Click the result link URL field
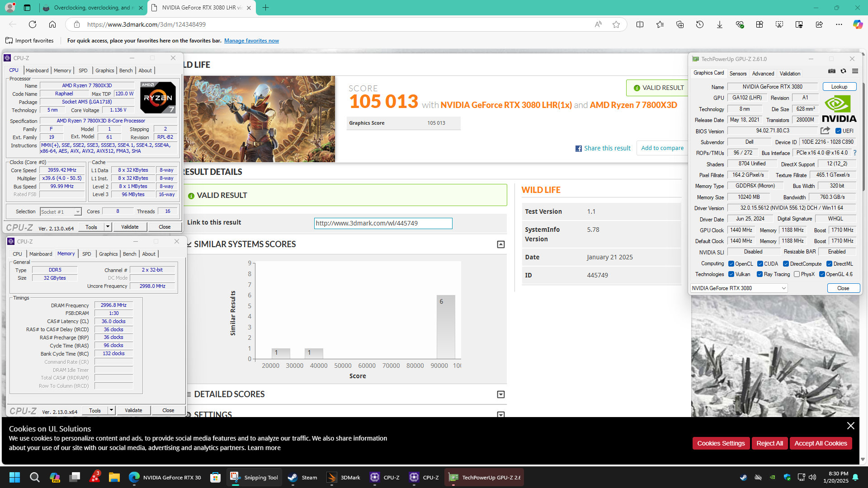868x488 pixels. point(383,223)
